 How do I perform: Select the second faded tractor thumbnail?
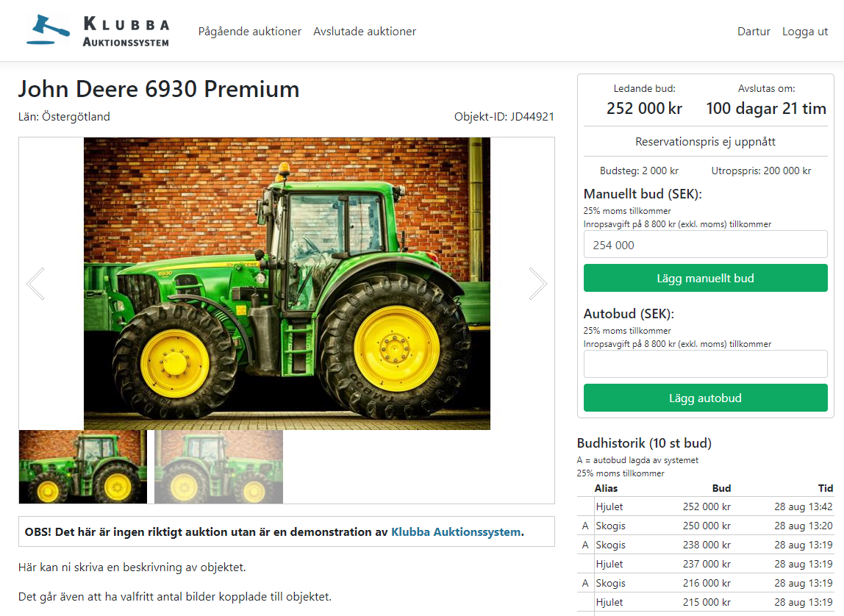218,467
